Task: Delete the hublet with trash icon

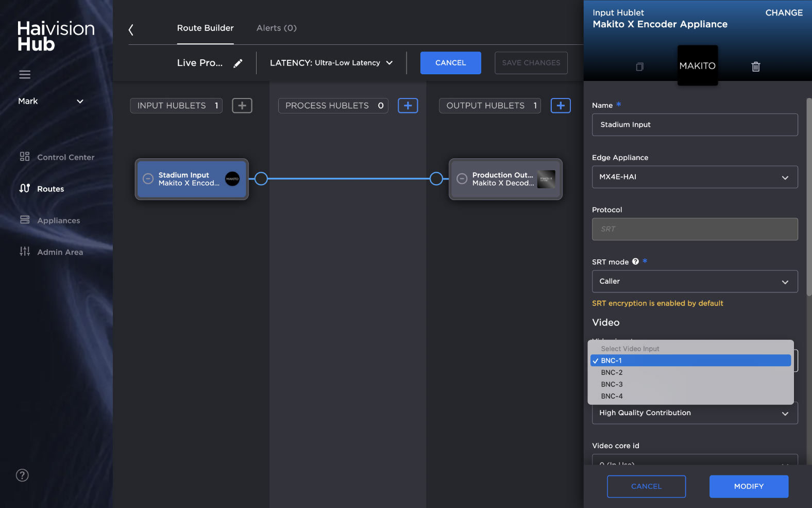Action: click(756, 67)
